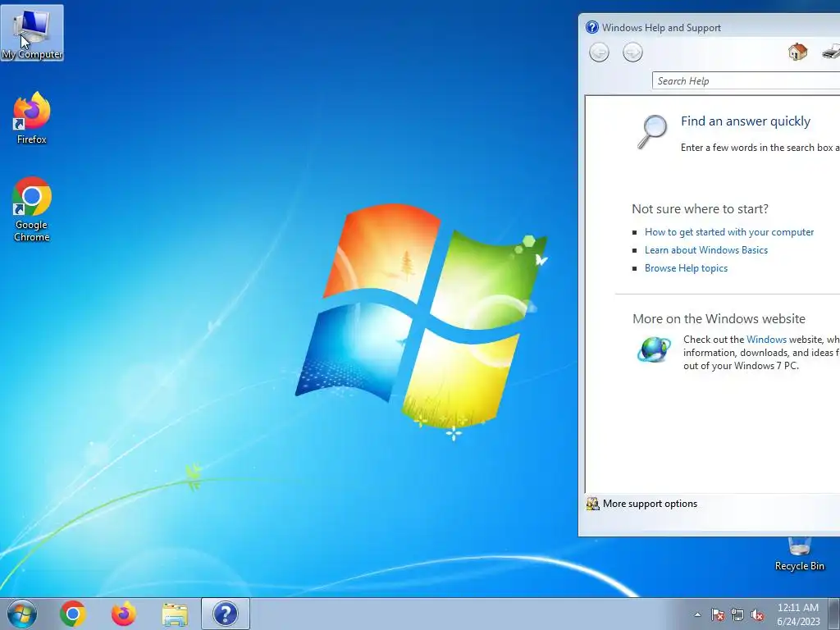Follow the Windows website link

[766, 340]
